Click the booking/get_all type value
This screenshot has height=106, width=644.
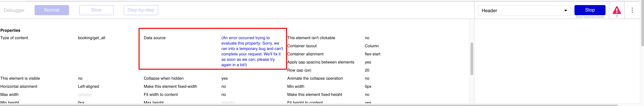(x=91, y=38)
